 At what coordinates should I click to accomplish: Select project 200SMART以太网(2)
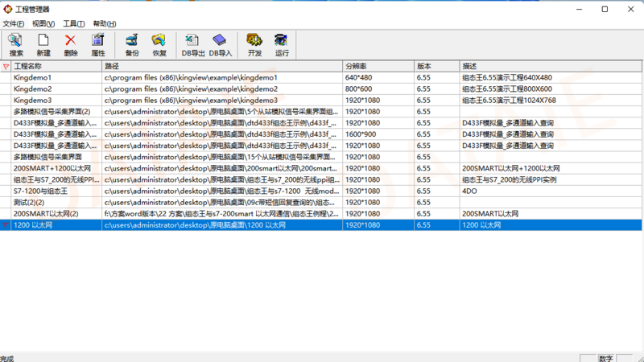pyautogui.click(x=46, y=214)
